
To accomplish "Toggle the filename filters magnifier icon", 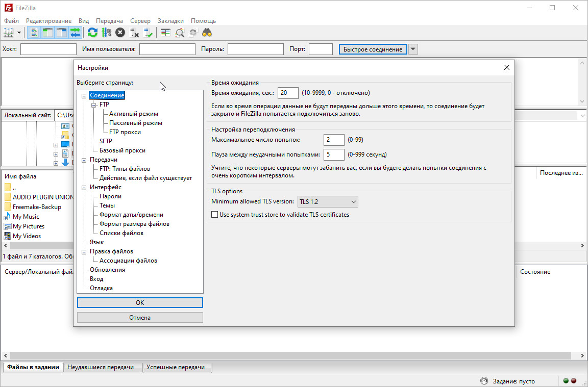I will (x=180, y=33).
